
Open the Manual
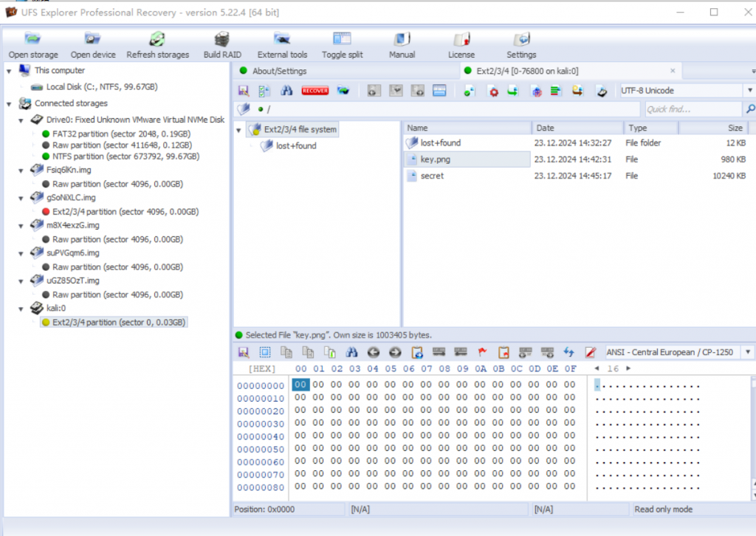pyautogui.click(x=402, y=45)
